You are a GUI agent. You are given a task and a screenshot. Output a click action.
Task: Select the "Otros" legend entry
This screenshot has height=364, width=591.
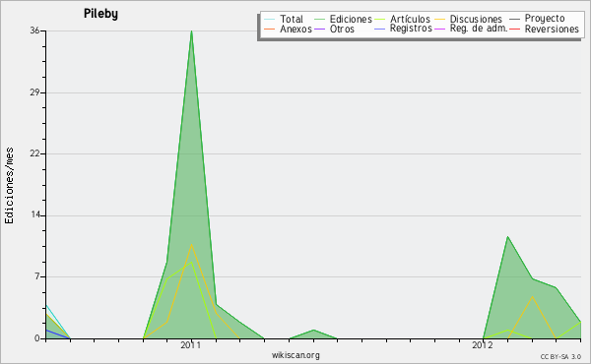tap(342, 29)
